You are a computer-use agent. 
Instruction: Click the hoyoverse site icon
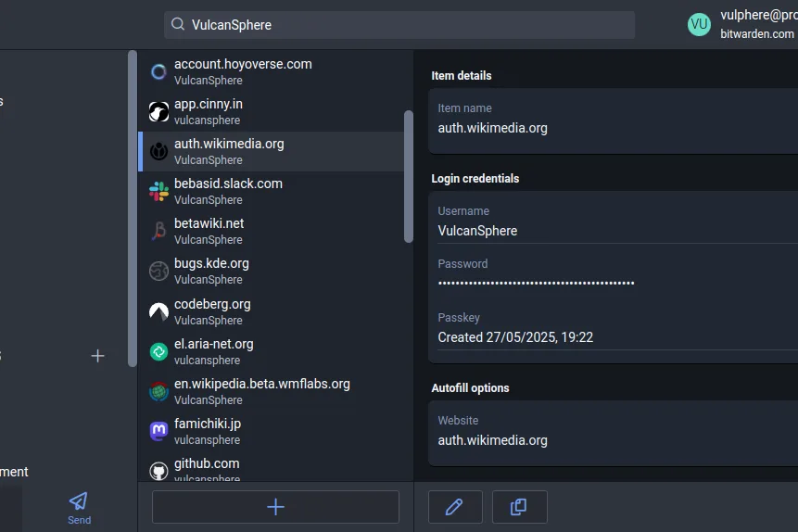pos(158,71)
